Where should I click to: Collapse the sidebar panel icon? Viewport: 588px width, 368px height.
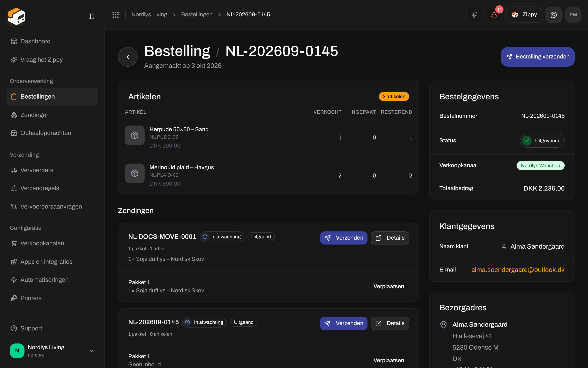pyautogui.click(x=91, y=16)
